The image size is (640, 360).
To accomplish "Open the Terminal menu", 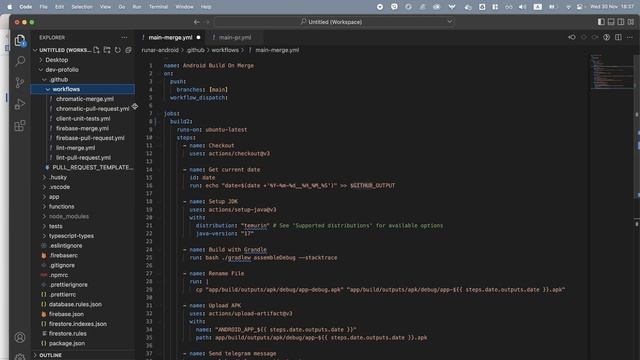I will click(x=158, y=7).
